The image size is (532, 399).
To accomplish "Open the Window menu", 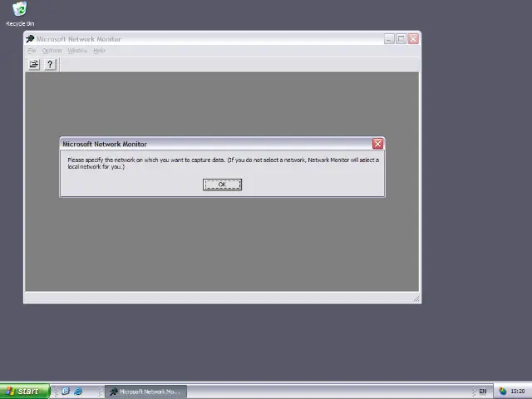I will pos(77,51).
